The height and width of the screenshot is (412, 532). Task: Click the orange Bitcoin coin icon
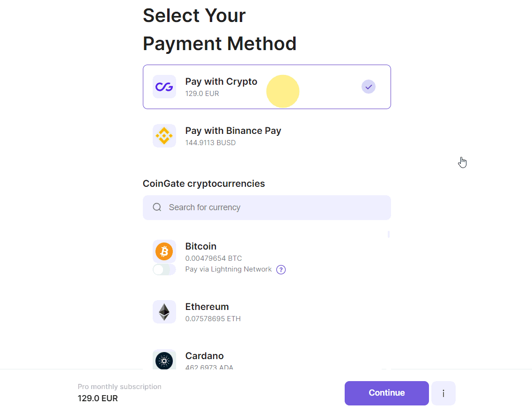pos(164,251)
